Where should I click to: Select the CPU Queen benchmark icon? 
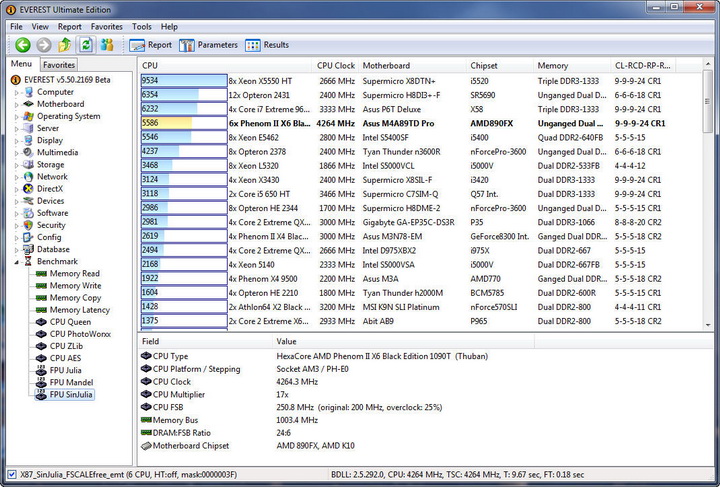(x=41, y=322)
